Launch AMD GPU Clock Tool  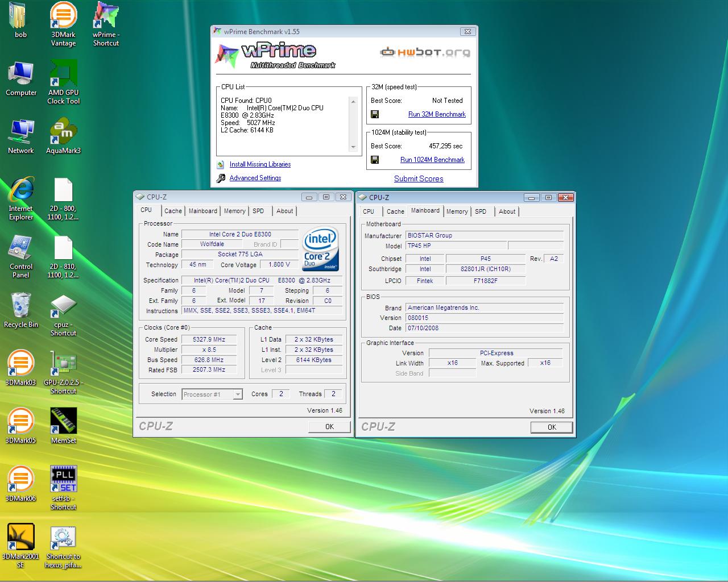[63, 83]
